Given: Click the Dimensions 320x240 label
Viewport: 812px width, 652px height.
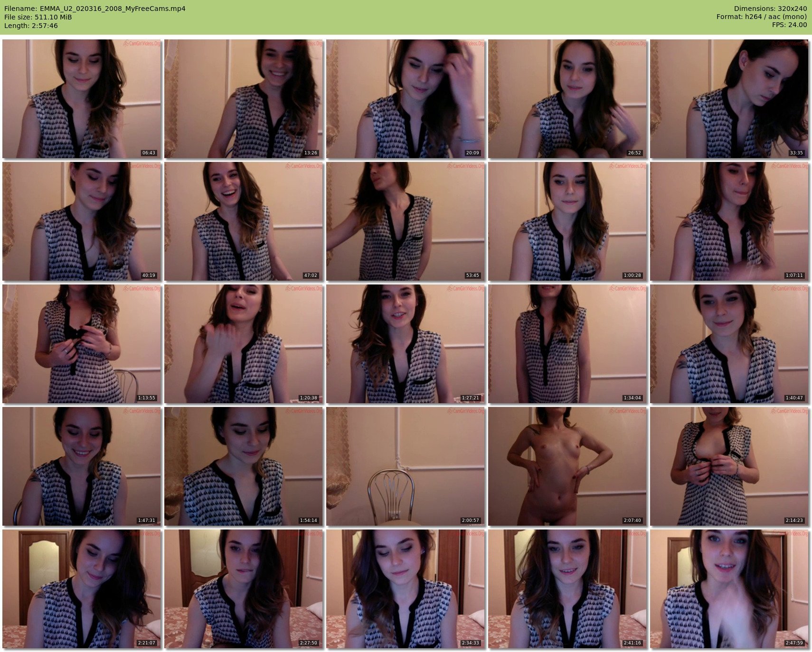Looking at the screenshot, I should pos(770,9).
